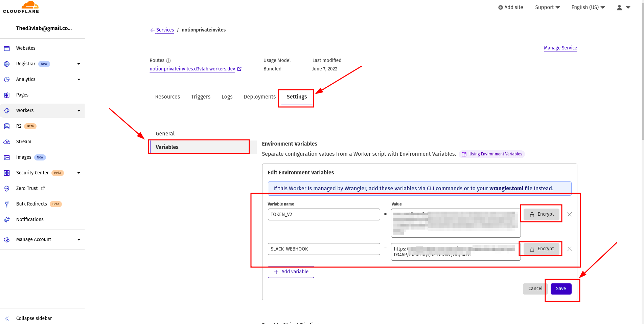The width and height of the screenshot is (644, 324).
Task: Expand the Workers sidebar menu
Action: (x=79, y=111)
